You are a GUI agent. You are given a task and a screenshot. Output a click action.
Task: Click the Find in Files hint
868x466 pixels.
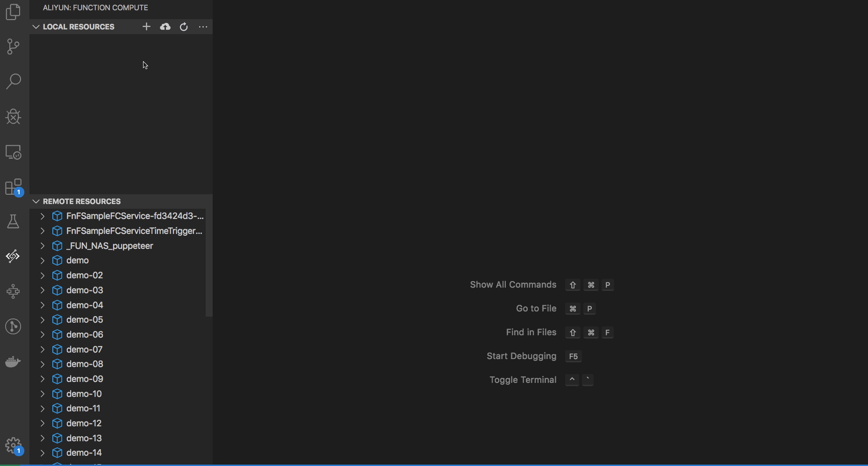click(x=531, y=332)
